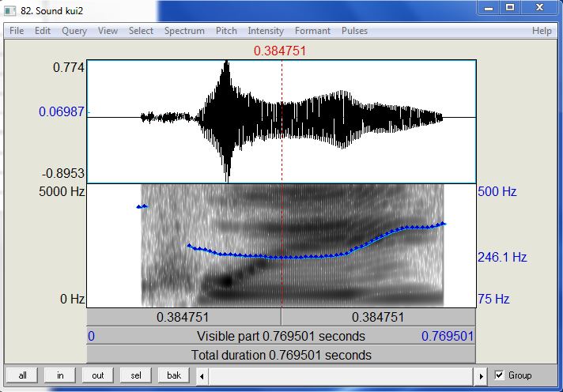Click the 'sel' zoom button

tap(136, 375)
